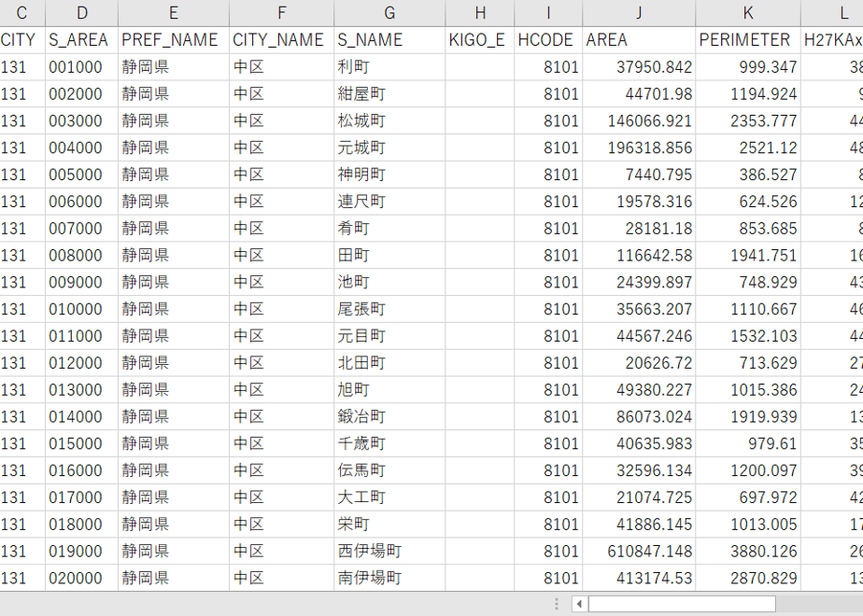Click AREA value 610847.148
This screenshot has height=616, width=863.
639,552
